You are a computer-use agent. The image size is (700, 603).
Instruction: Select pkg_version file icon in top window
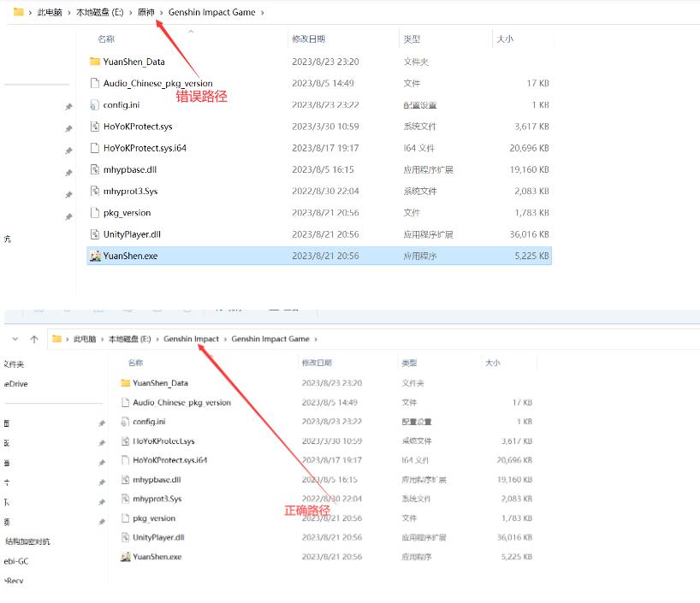95,213
